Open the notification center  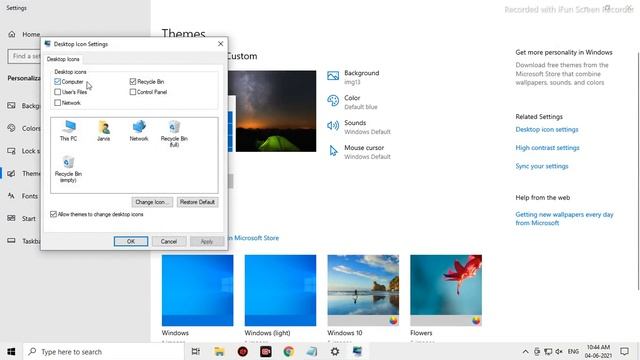pyautogui.click(x=624, y=351)
